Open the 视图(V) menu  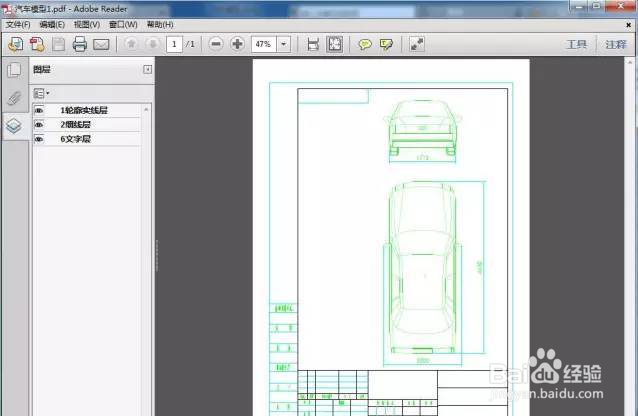click(x=87, y=25)
